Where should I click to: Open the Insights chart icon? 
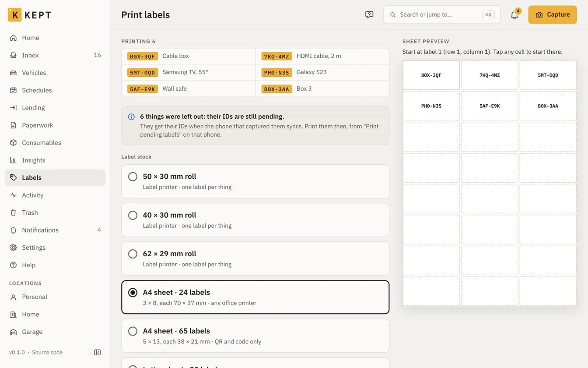14,160
